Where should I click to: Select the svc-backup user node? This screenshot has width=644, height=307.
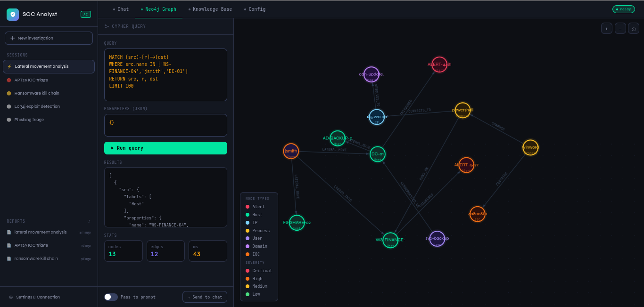[x=437, y=239]
